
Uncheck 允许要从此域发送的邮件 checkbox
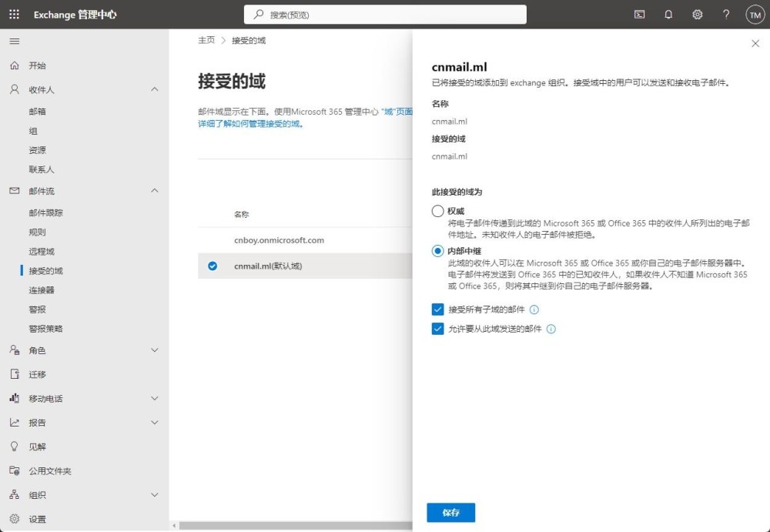pos(437,329)
